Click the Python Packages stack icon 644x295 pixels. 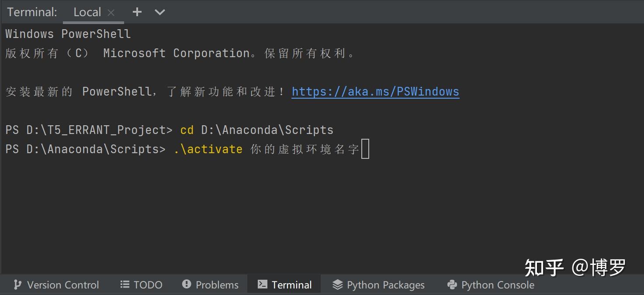[337, 285]
